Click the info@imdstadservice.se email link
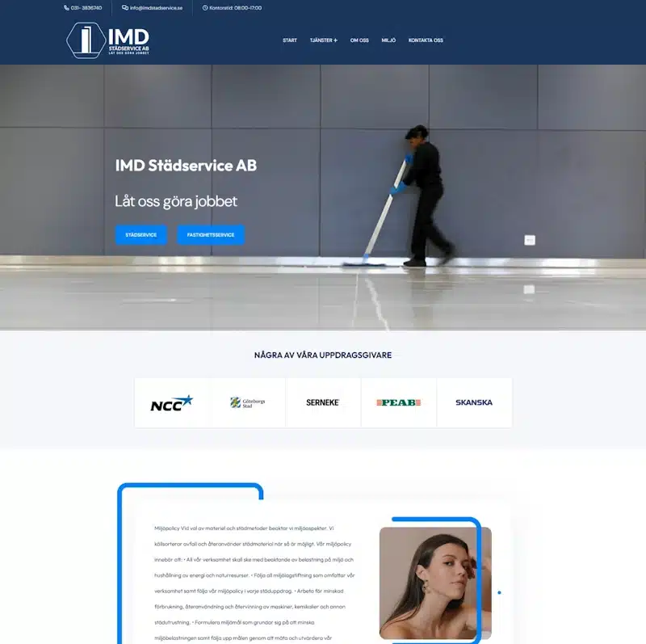The image size is (646, 644). 156,8
